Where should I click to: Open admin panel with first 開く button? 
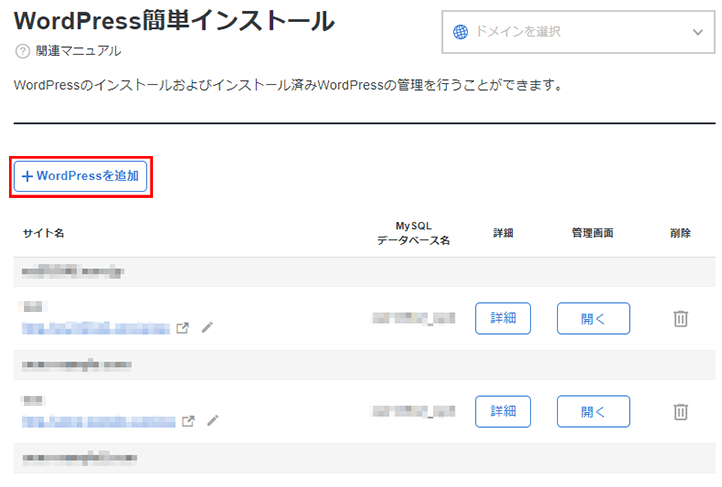[593, 318]
